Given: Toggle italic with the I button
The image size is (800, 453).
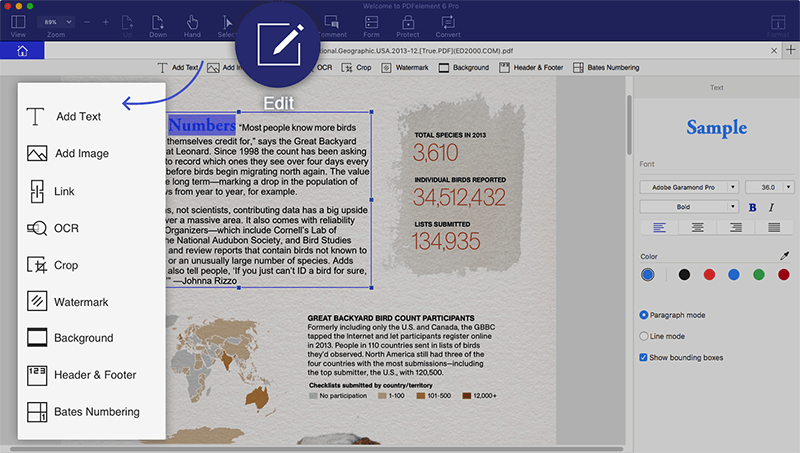Looking at the screenshot, I should coord(771,207).
